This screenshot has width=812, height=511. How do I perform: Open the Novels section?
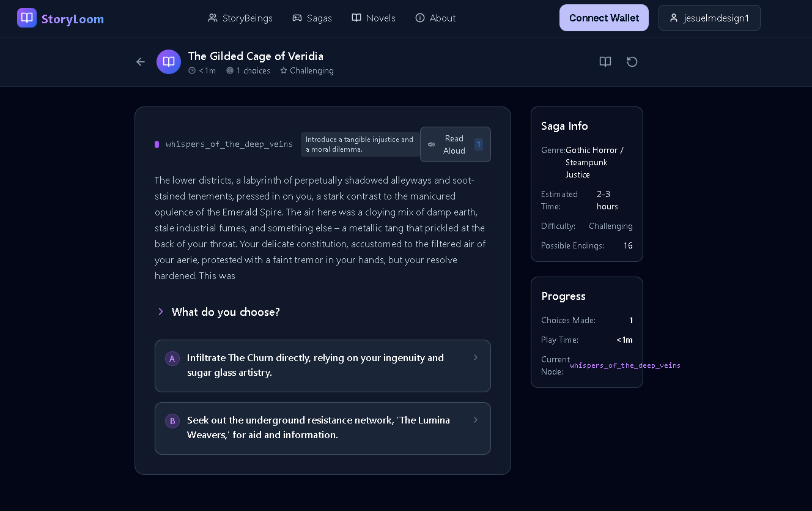pyautogui.click(x=374, y=18)
